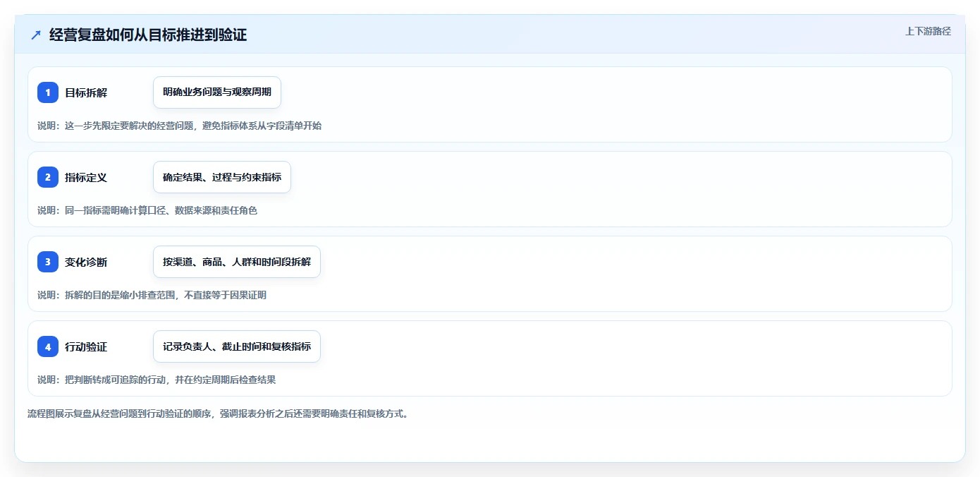Click the 变化诊断 step title

click(x=86, y=262)
